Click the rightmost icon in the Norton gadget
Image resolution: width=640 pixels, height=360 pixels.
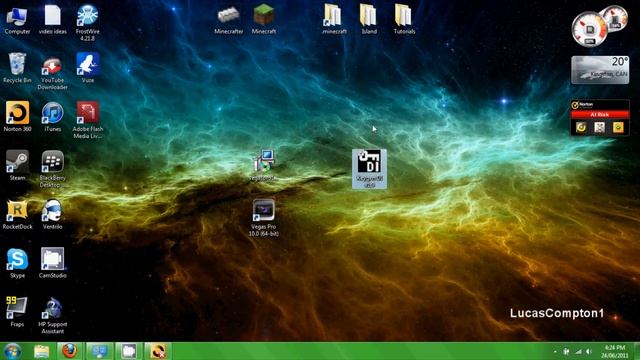(618, 127)
